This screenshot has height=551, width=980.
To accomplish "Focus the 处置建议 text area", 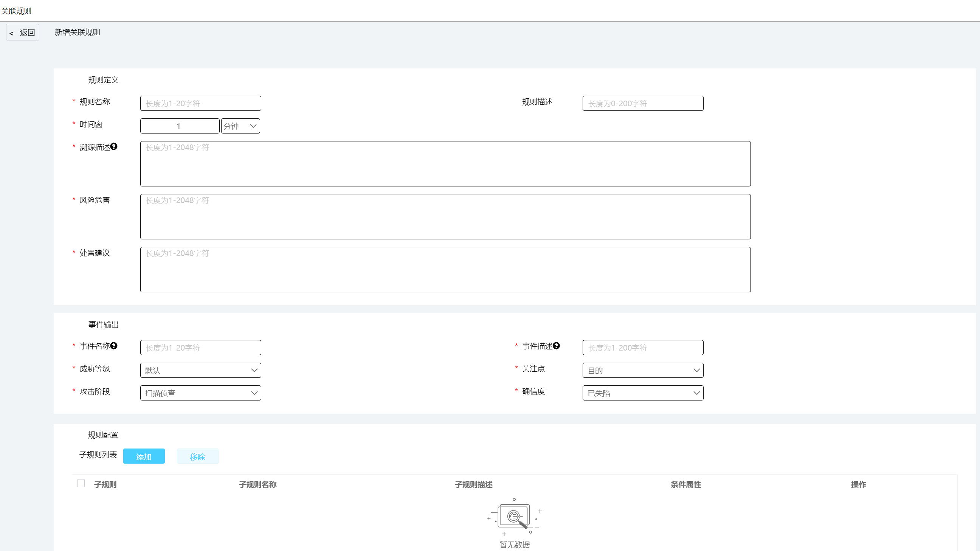I will pyautogui.click(x=445, y=269).
